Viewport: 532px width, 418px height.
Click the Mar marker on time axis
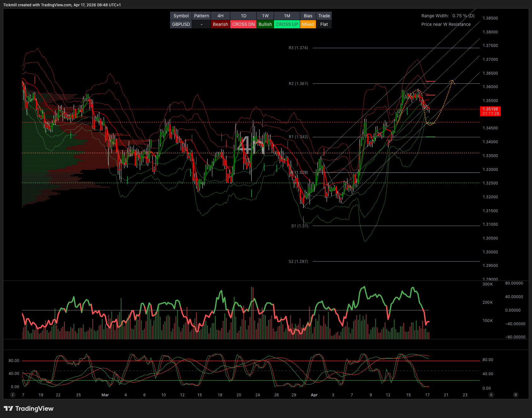pos(105,395)
